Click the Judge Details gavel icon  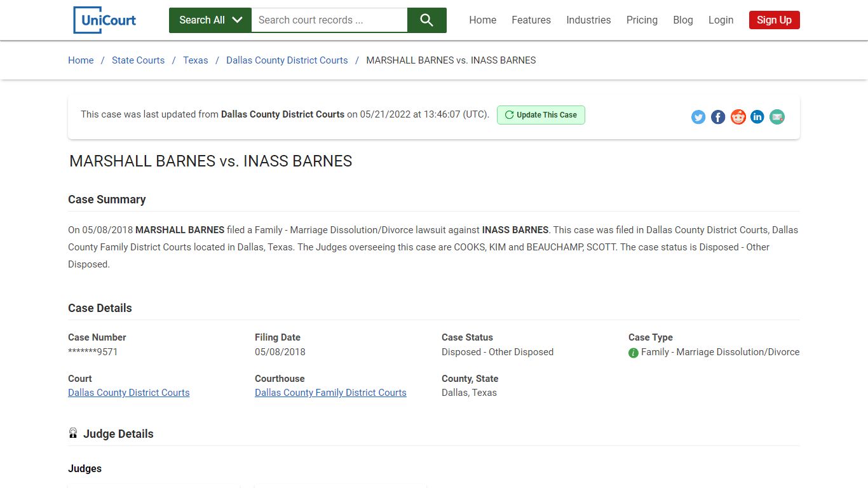click(73, 433)
